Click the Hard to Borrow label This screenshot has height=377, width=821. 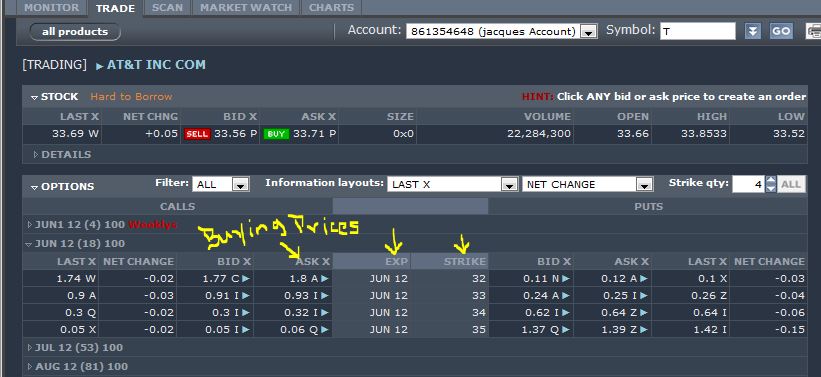tap(131, 97)
